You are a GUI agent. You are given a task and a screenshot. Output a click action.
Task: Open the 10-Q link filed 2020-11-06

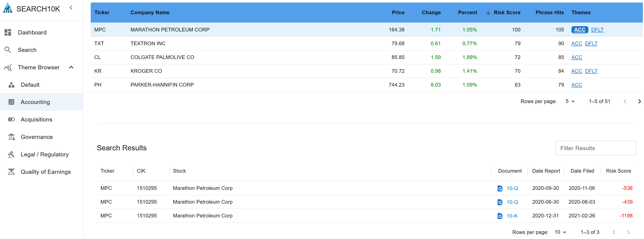click(512, 188)
